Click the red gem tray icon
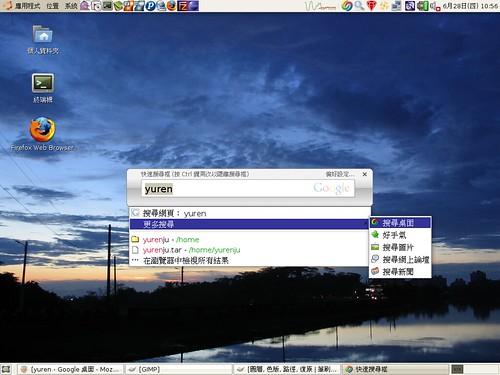500x375 pixels. [x=371, y=6]
